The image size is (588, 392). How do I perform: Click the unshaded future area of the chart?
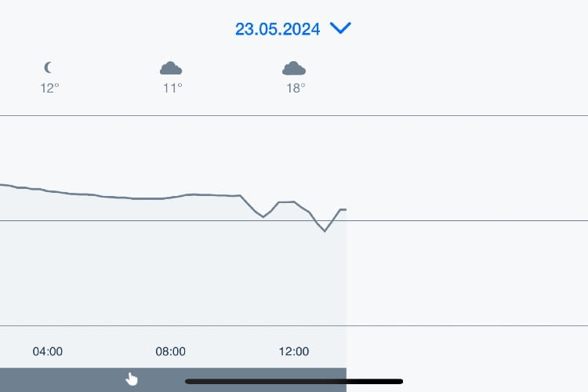(x=467, y=221)
